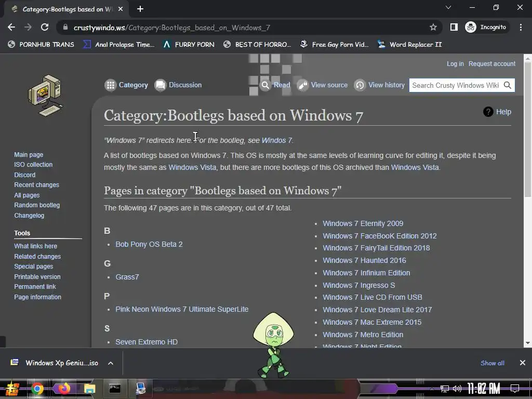Viewport: 532px width, 399px height.
Task: Go back to the previous page
Action: (11, 27)
